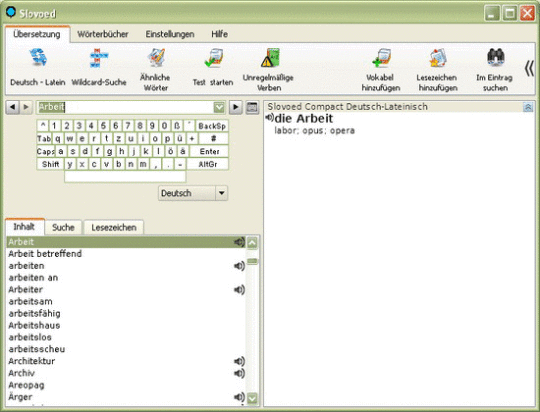Play audio for Archiv list row
Image resolution: width=540 pixels, height=412 pixels.
pyautogui.click(x=239, y=373)
